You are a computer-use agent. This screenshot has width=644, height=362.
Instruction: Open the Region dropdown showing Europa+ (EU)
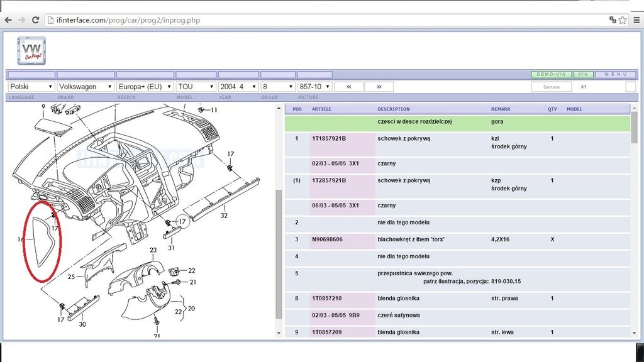pos(145,87)
